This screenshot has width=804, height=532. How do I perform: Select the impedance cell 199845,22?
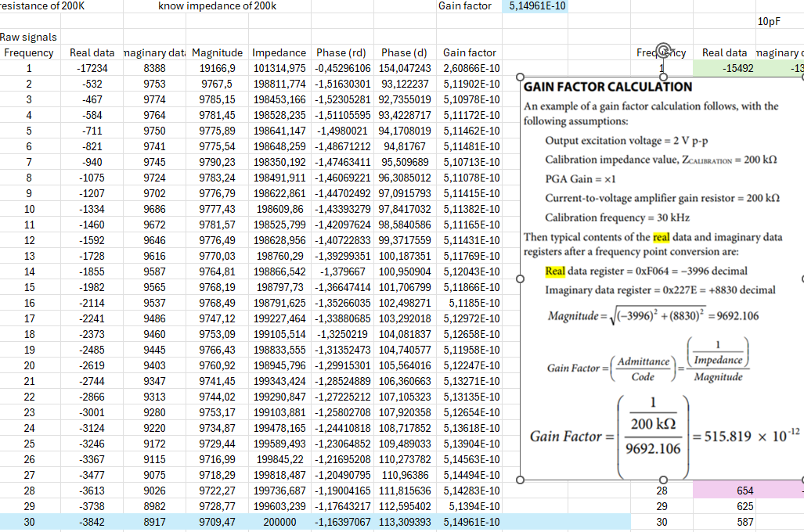pyautogui.click(x=279, y=459)
